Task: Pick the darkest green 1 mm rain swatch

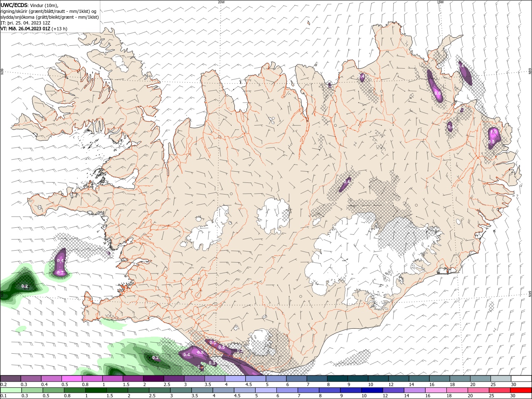Action: click(x=96, y=390)
